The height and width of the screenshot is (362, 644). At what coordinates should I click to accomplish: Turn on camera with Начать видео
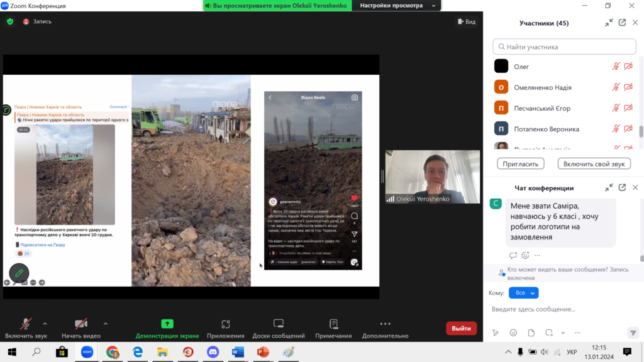coord(81,328)
